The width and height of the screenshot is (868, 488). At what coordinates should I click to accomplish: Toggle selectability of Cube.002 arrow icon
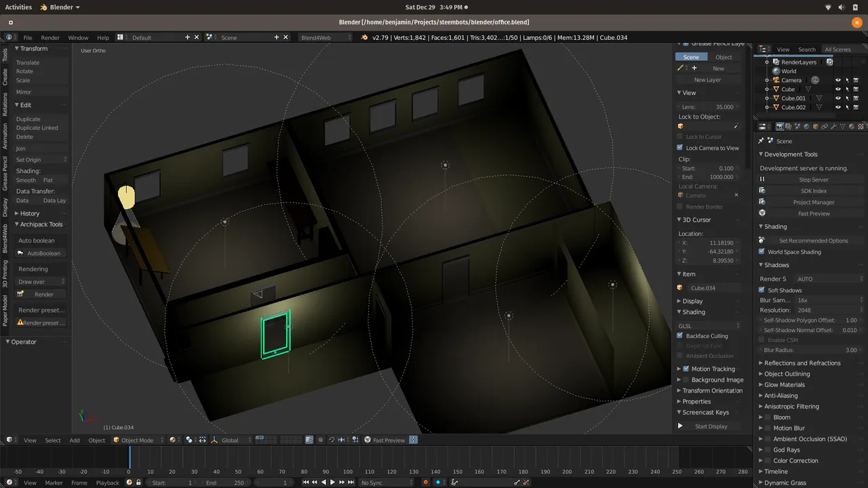pyautogui.click(x=847, y=107)
